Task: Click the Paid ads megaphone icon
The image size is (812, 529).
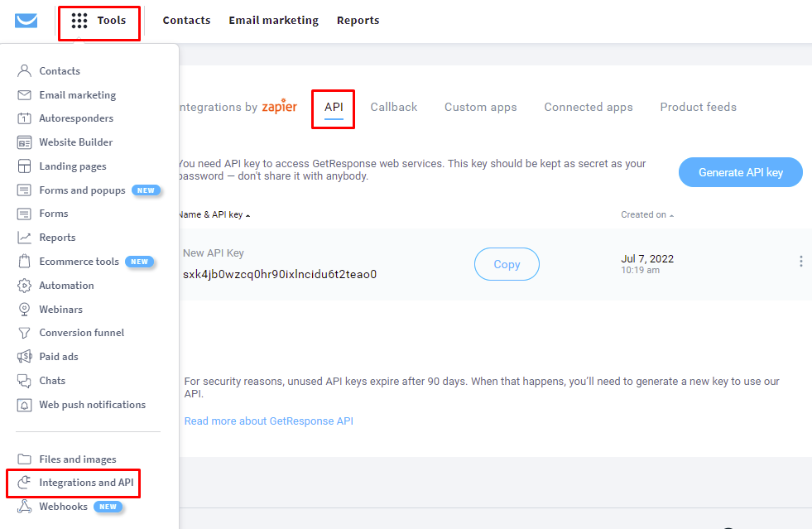Action: point(24,357)
